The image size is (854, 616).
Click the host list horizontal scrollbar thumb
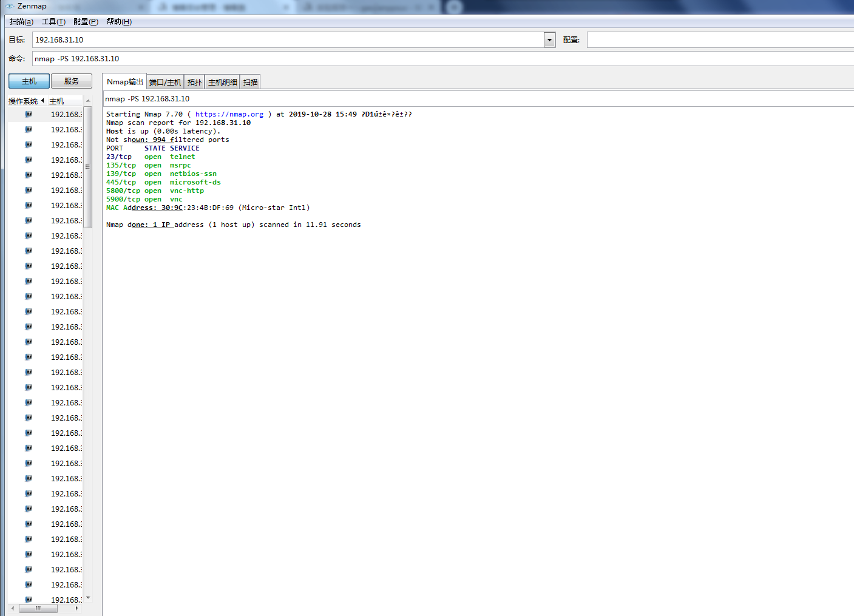coord(38,608)
